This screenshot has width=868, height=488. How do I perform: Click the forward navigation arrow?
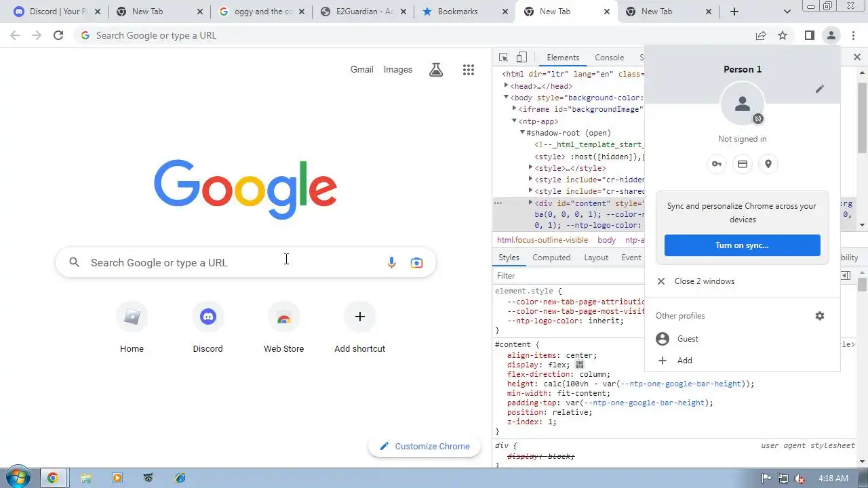coord(37,35)
